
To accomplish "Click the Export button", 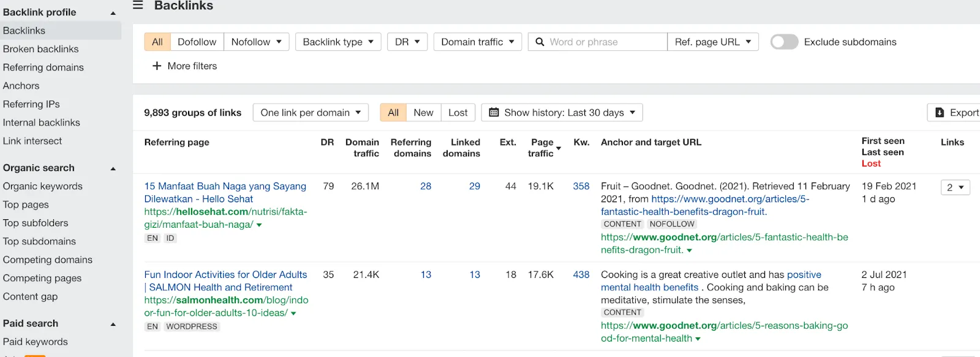I will tap(954, 113).
